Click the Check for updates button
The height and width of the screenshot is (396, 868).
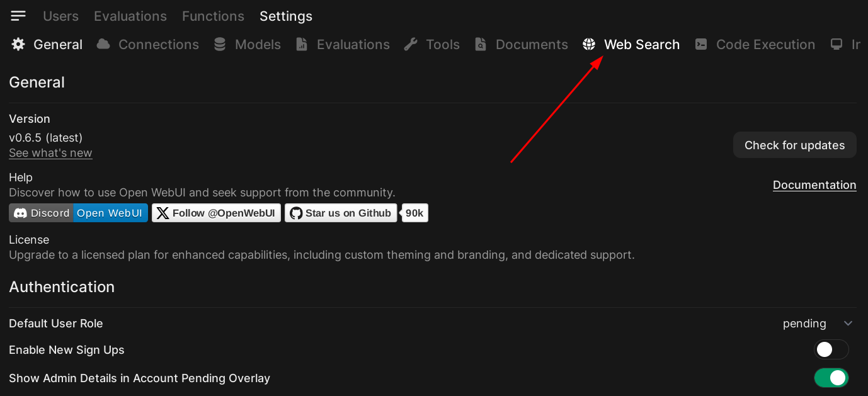794,145
